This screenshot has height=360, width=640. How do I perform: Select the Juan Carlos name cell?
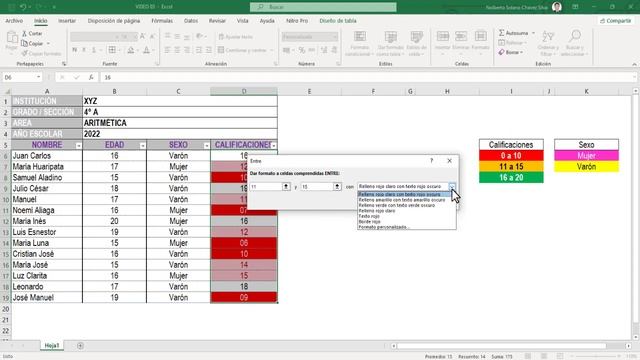click(x=47, y=156)
